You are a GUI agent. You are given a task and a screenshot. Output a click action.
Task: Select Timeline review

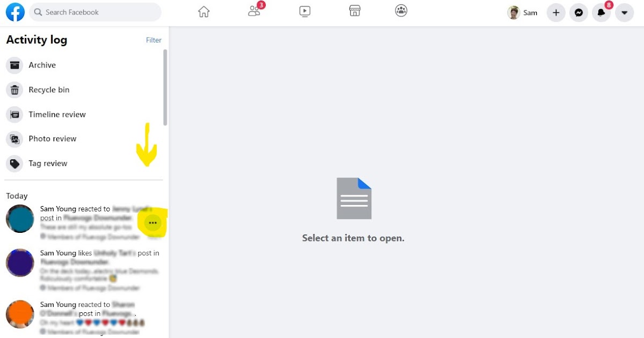pos(57,114)
